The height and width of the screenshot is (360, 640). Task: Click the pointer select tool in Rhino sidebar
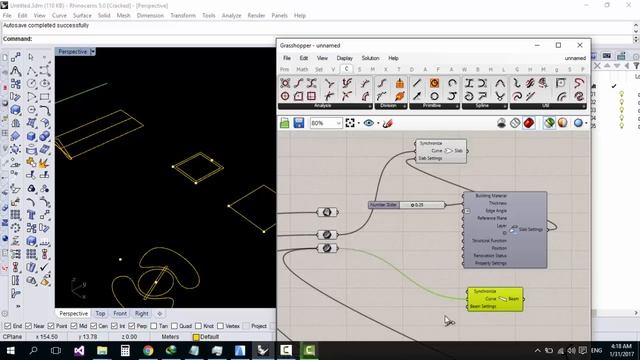coord(31,57)
